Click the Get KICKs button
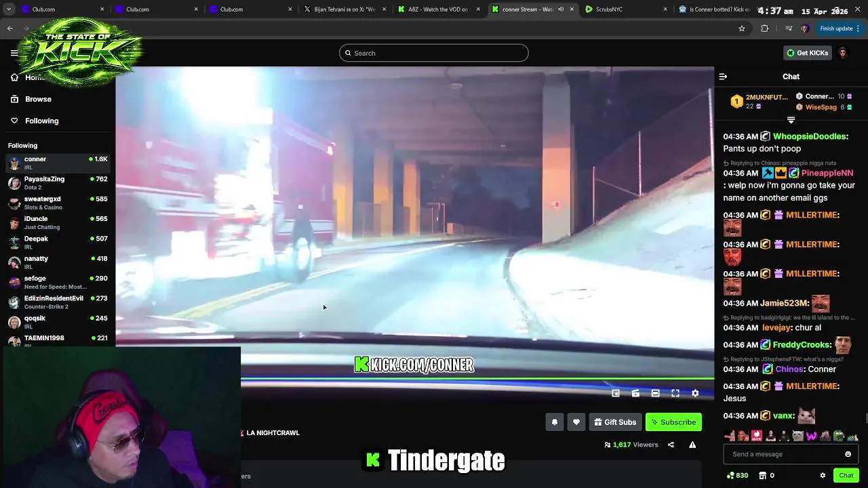This screenshot has width=868, height=488. [x=807, y=53]
